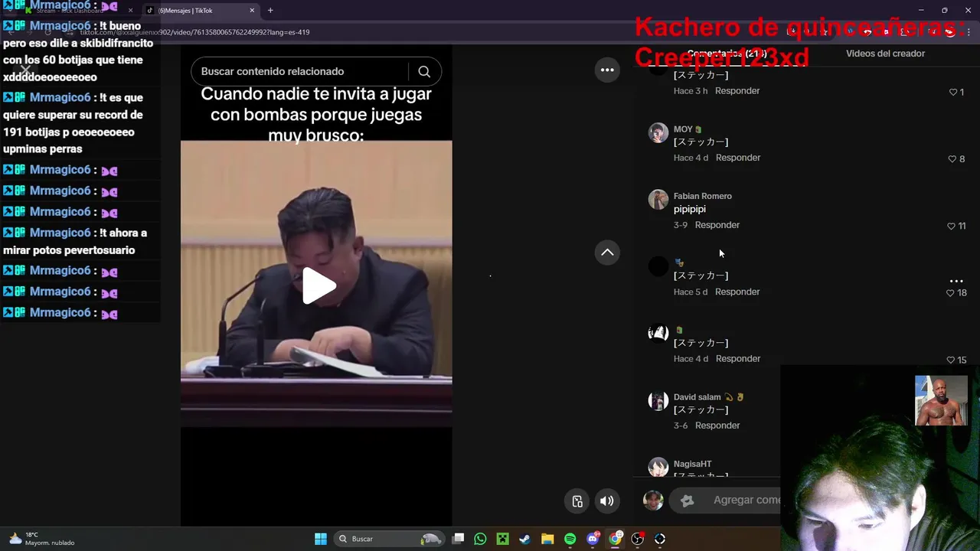
Task: Click the taskbar 'Buscar' search box
Action: click(390, 539)
